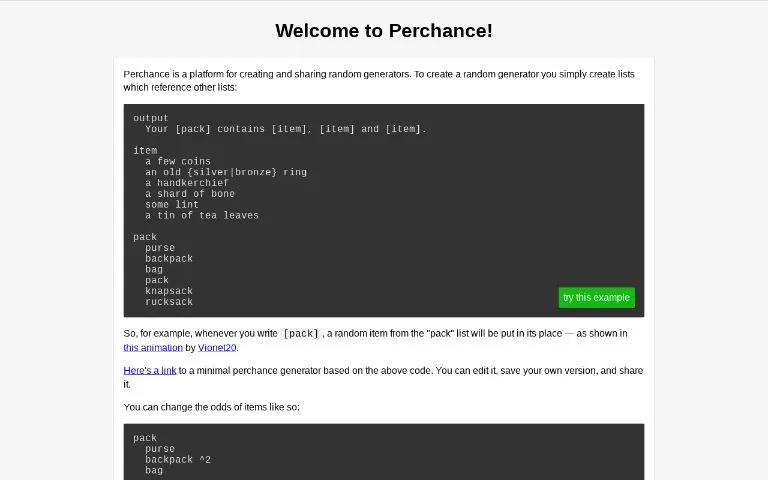Viewport: 768px width, 480px height.
Task: Click 'a shard of bone' code line
Action: [190, 193]
